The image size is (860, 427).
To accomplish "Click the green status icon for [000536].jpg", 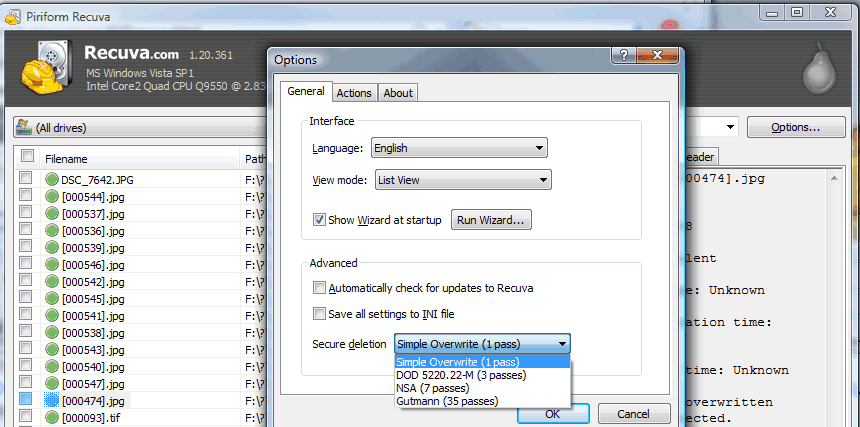I will click(52, 230).
